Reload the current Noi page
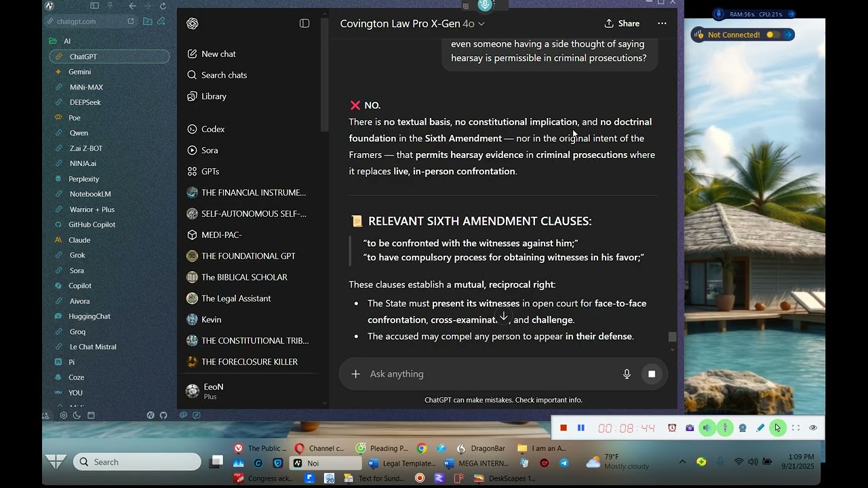This screenshot has width=868, height=488. pos(163,6)
